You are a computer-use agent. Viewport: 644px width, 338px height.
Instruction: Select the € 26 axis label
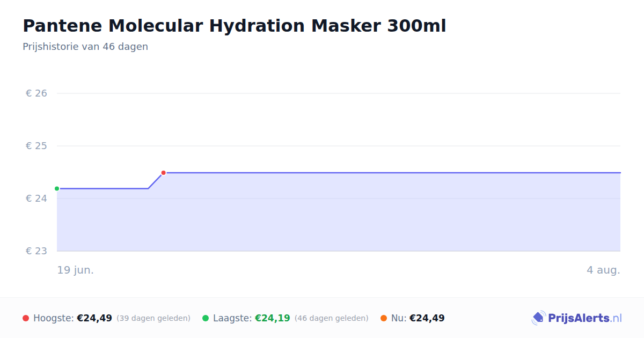coord(36,93)
